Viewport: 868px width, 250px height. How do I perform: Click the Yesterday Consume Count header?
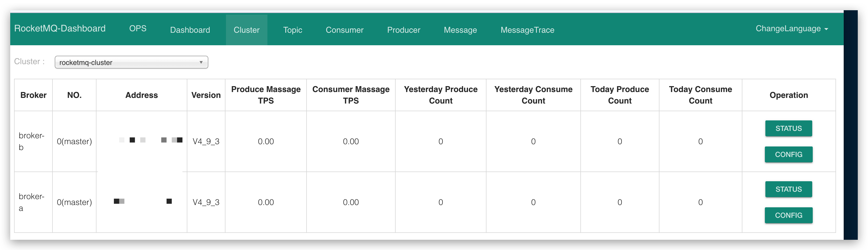tap(533, 95)
